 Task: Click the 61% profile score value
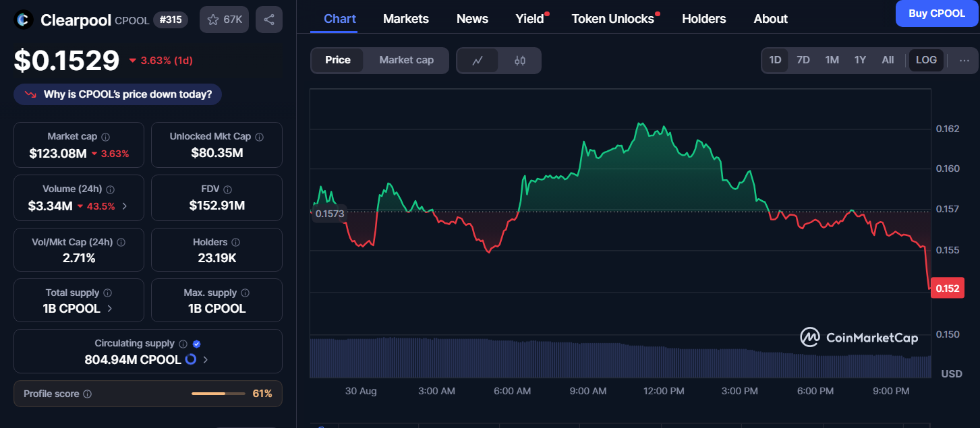click(x=262, y=394)
